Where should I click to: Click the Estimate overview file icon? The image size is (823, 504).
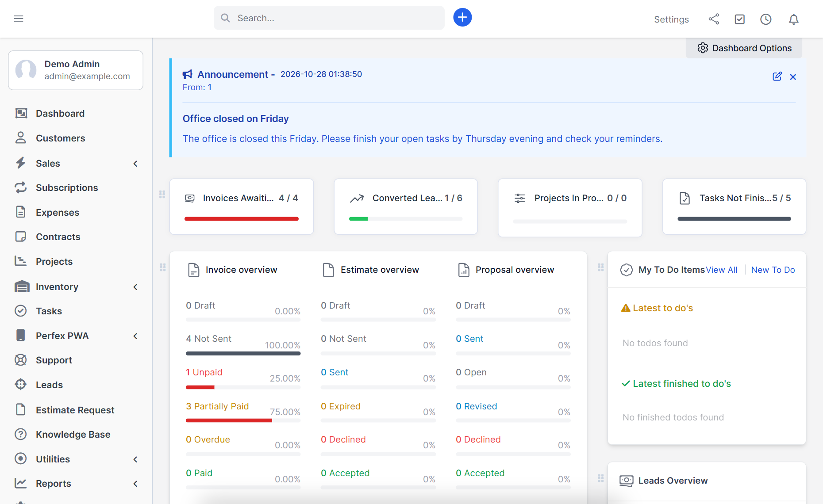(328, 270)
